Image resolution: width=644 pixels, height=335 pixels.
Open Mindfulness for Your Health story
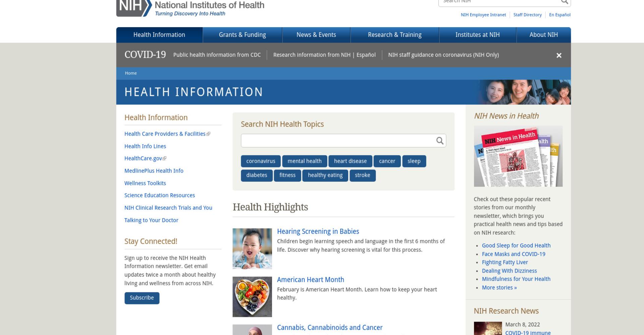point(516,279)
